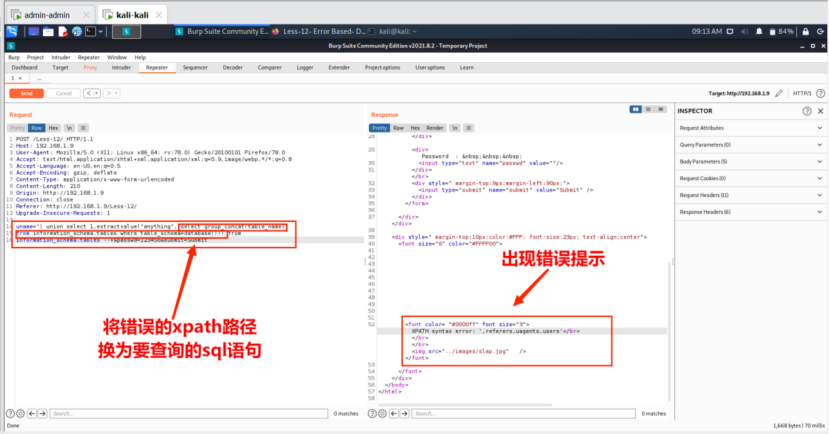Open the Learn tab
829x434 pixels.
click(467, 68)
